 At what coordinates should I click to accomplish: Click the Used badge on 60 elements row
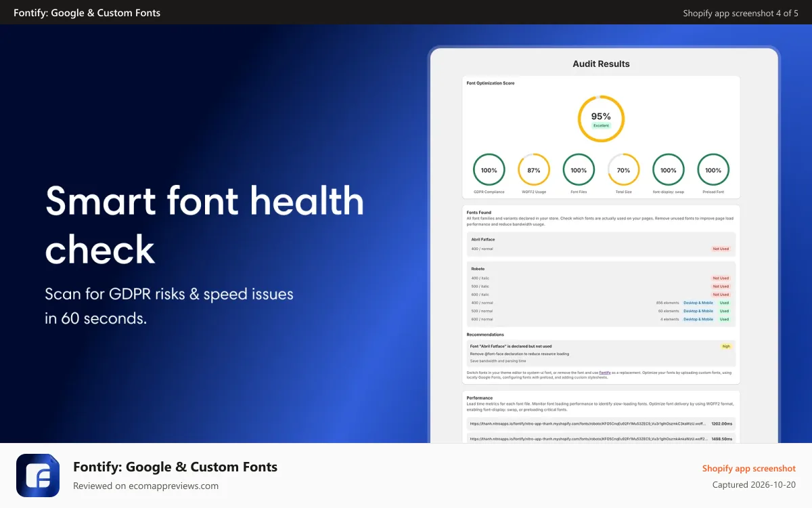point(725,311)
